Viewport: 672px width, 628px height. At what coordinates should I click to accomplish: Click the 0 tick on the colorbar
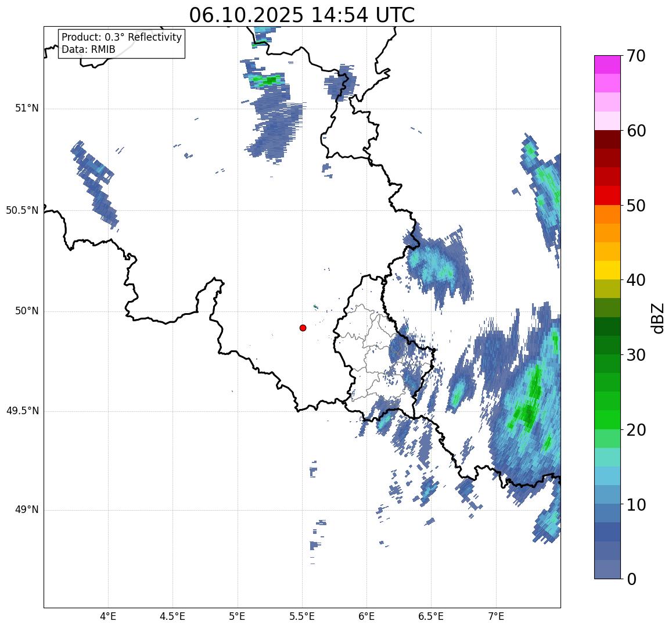pos(632,579)
